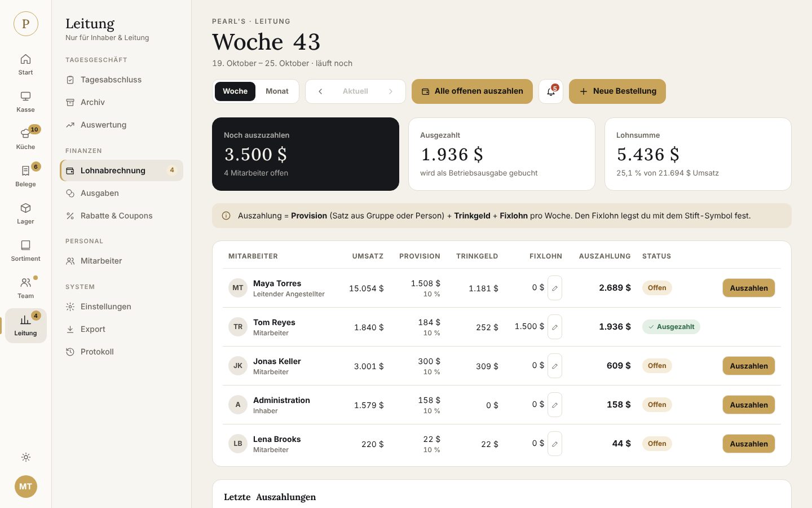Open Leitung section in left rail
The width and height of the screenshot is (812, 508).
[25, 326]
